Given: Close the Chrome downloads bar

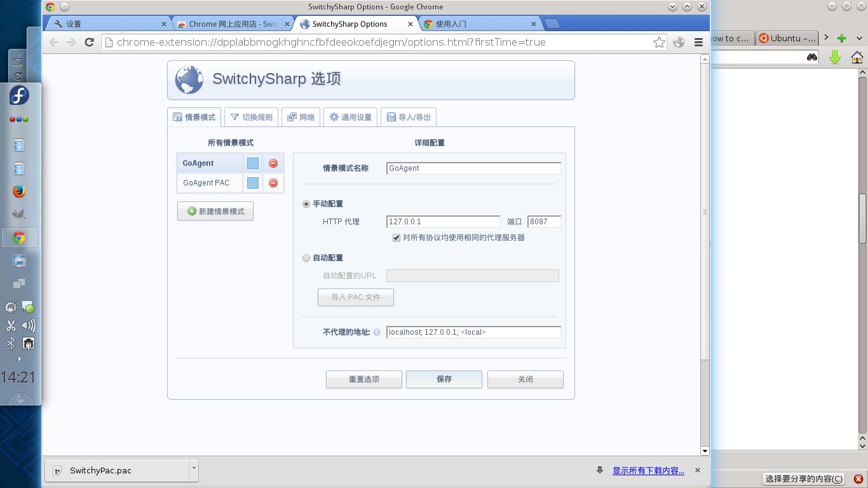Looking at the screenshot, I should point(697,471).
